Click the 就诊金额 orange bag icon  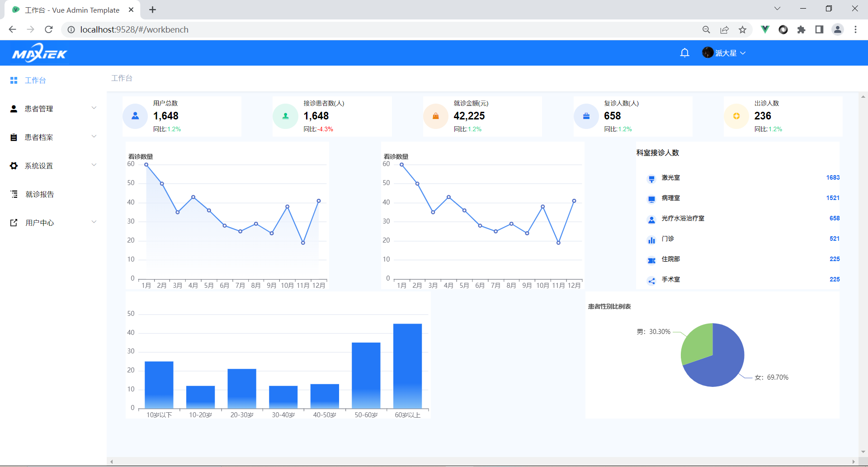pyautogui.click(x=436, y=116)
